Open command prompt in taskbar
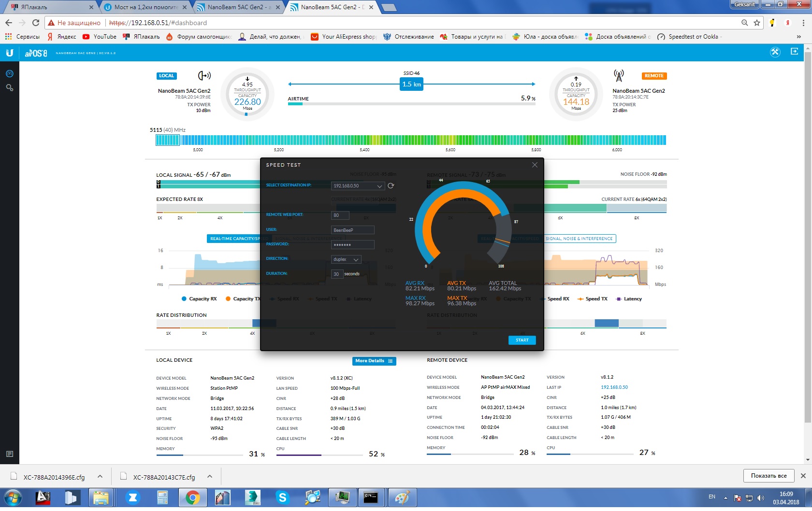The height and width of the screenshot is (511, 812). tap(371, 498)
